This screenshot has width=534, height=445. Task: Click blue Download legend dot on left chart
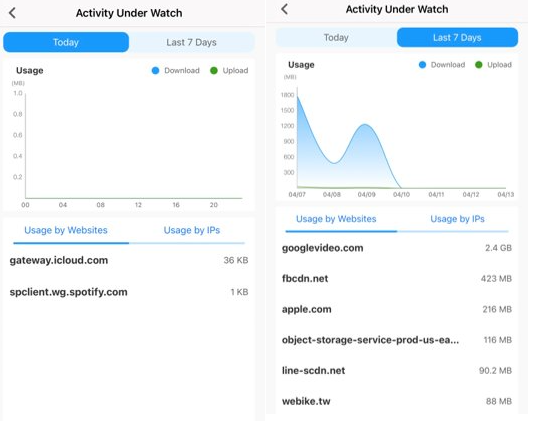coord(155,70)
